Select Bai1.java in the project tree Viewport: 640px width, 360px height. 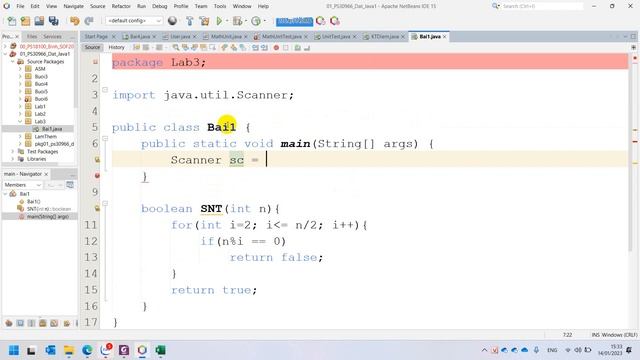tap(52, 129)
